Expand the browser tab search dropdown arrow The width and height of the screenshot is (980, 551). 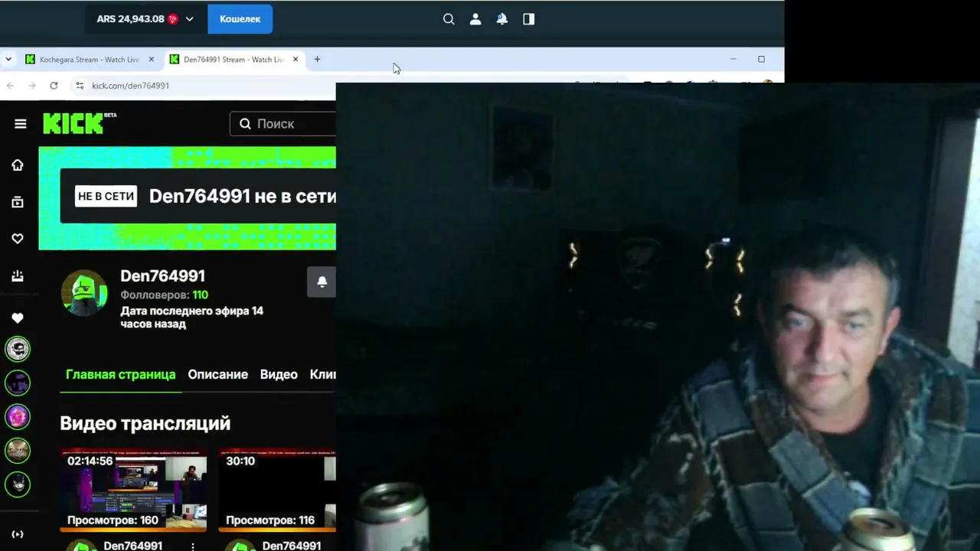(8, 60)
